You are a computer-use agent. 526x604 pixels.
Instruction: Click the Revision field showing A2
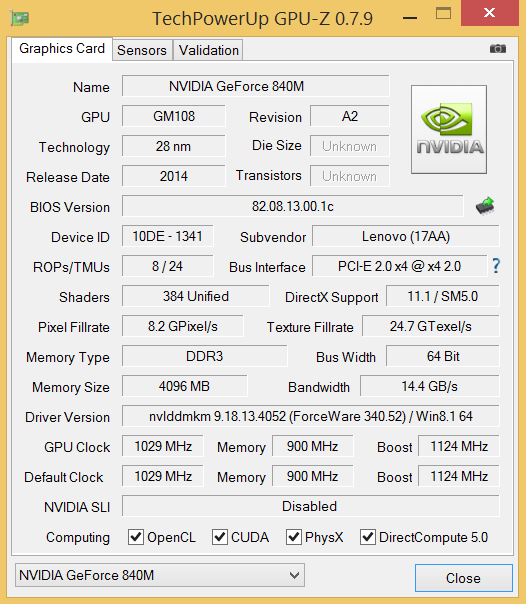click(350, 116)
